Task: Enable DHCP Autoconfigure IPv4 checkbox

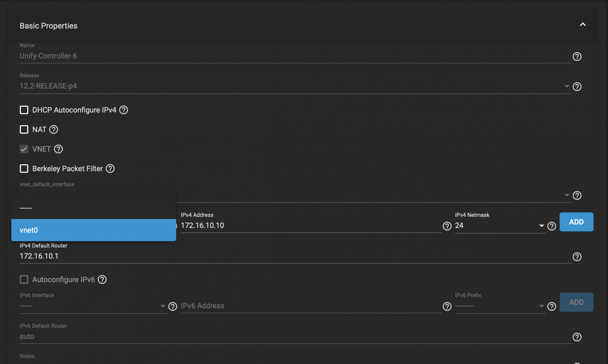Action: [24, 110]
